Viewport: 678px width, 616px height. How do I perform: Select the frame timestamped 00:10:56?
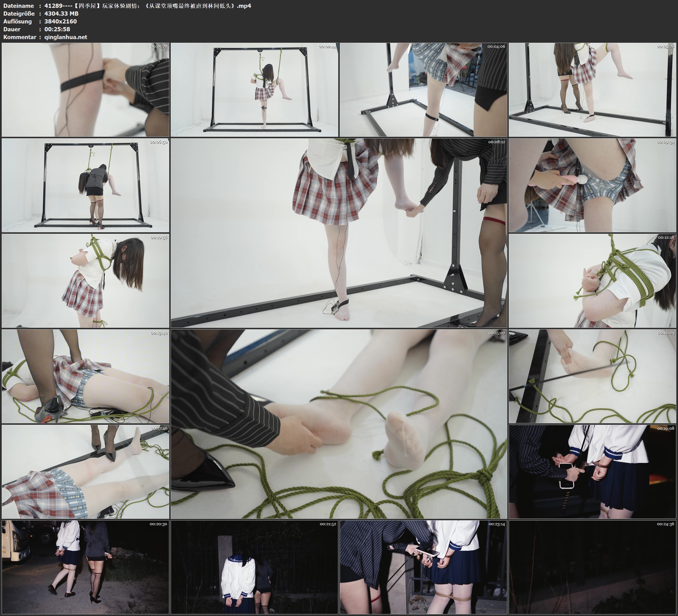tap(85, 281)
